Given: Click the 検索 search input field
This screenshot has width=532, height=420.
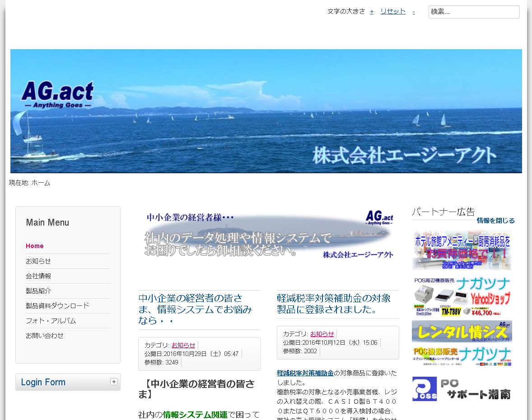Looking at the screenshot, I should [x=474, y=12].
